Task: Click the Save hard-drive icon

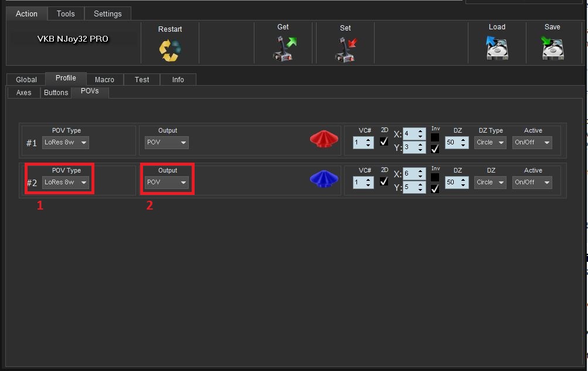Action: pyautogui.click(x=552, y=48)
